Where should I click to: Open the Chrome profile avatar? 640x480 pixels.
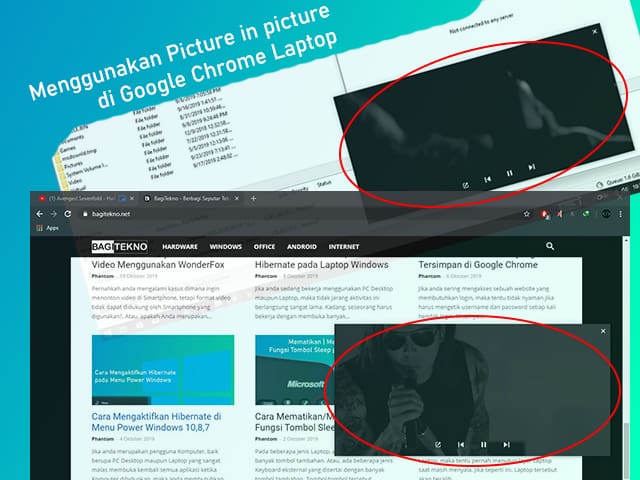606,214
